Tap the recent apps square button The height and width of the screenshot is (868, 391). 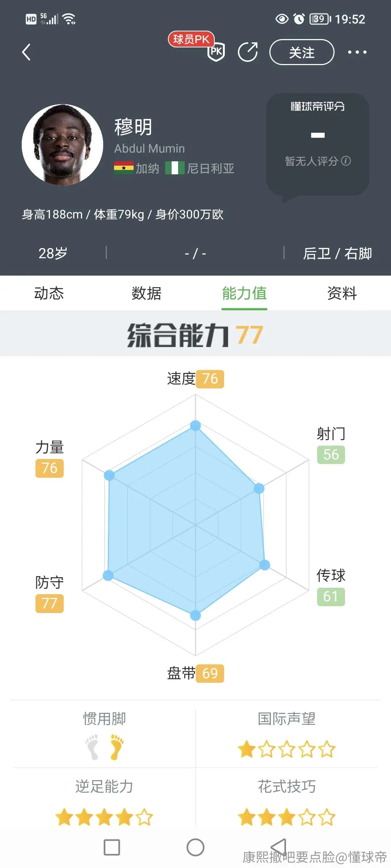click(112, 847)
